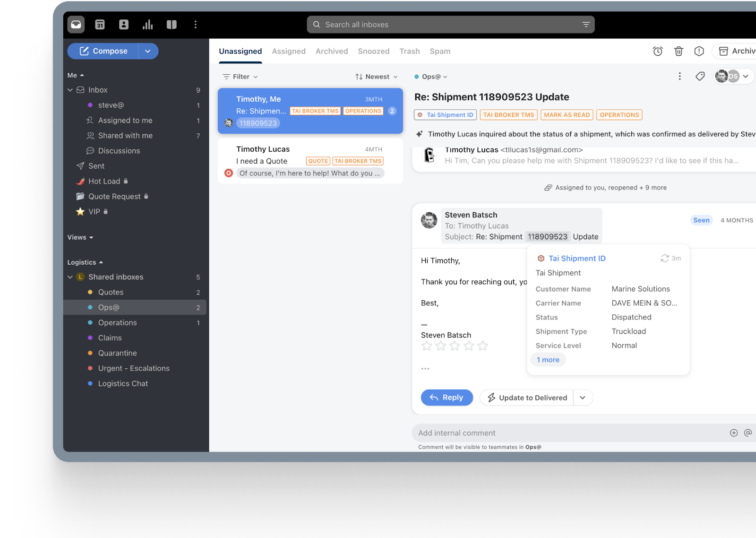Switch to the Assigned tab
This screenshot has width=756, height=538.
click(289, 51)
